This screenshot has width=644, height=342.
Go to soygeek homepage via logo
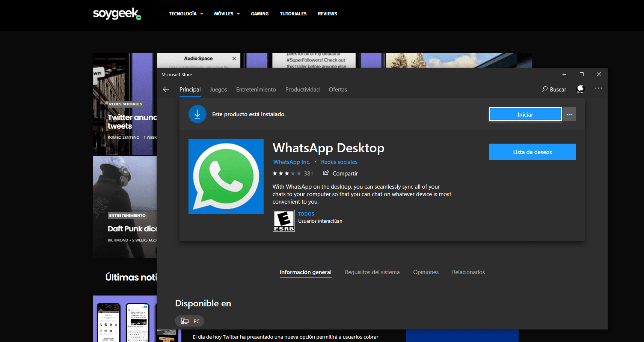pos(117,14)
